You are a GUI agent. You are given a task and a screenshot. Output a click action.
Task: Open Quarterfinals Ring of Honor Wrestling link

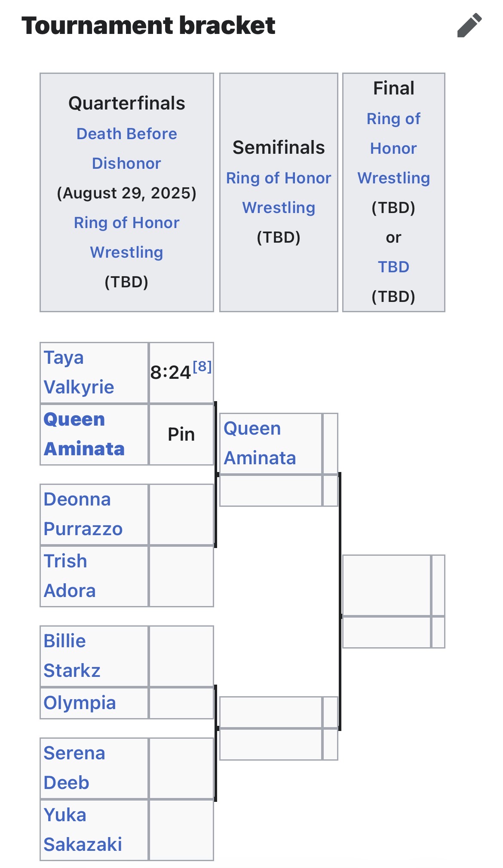tap(126, 238)
